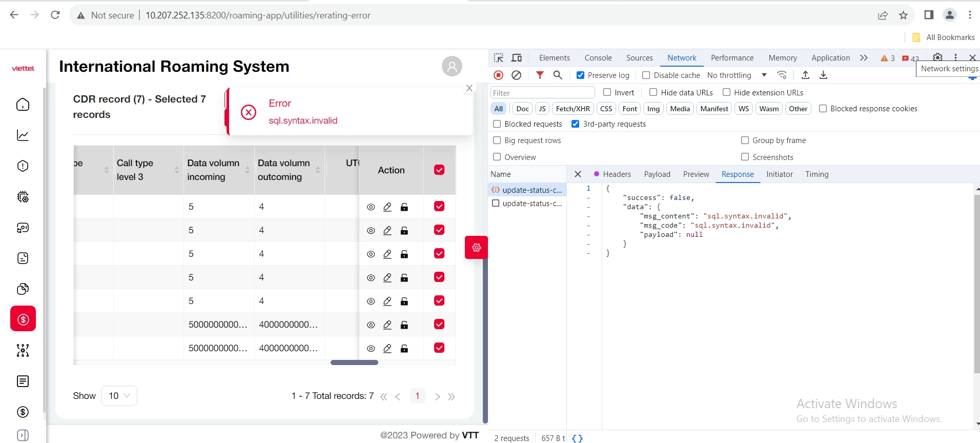Image resolution: width=980 pixels, height=443 pixels.
Task: Uncheck the select-all checkbox in table header
Action: [439, 170]
